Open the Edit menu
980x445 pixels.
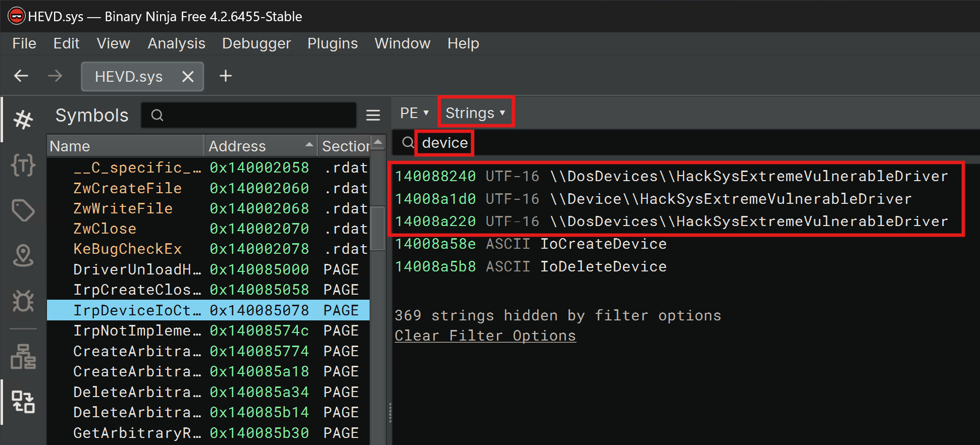66,43
